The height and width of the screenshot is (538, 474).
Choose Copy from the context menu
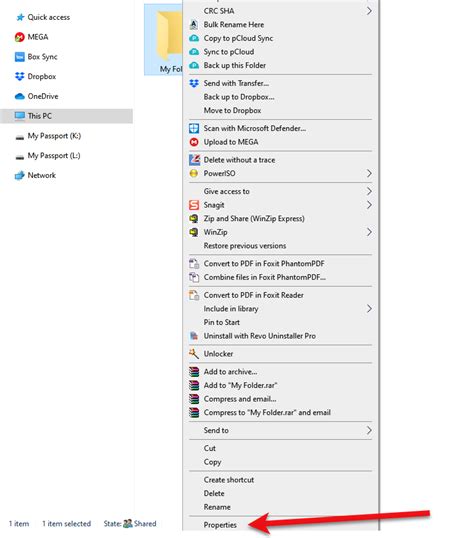click(x=212, y=462)
